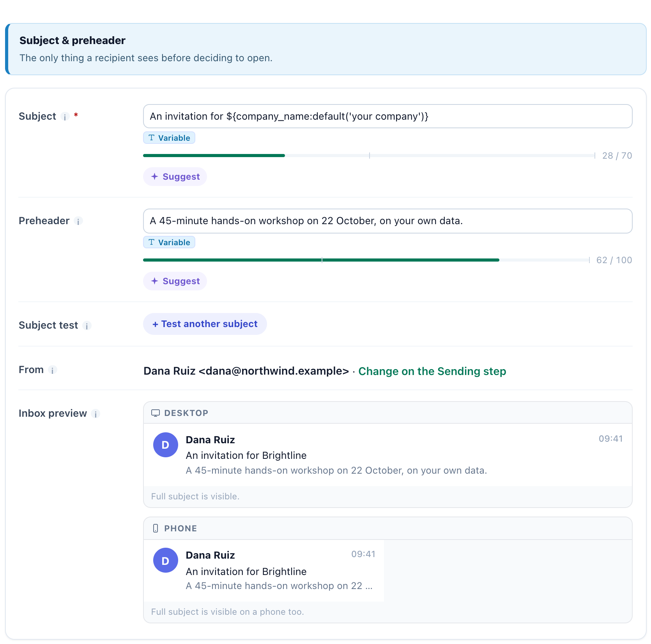The image size is (651, 644).
Task: Click the phone device icon
Action: pyautogui.click(x=156, y=528)
